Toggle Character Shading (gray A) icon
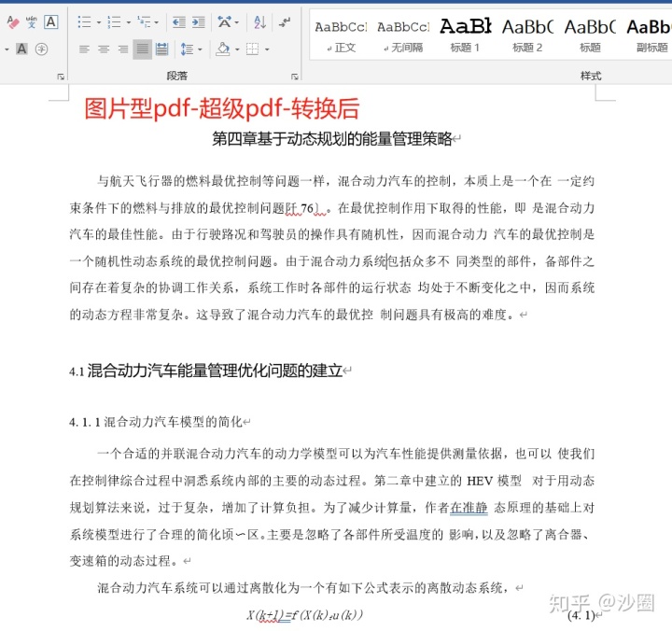 pos(21,49)
